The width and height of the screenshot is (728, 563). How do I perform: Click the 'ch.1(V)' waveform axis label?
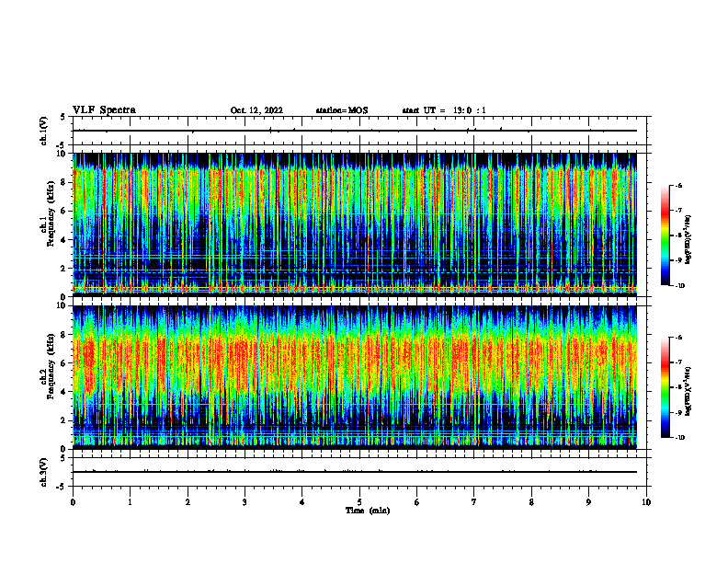[x=43, y=131]
